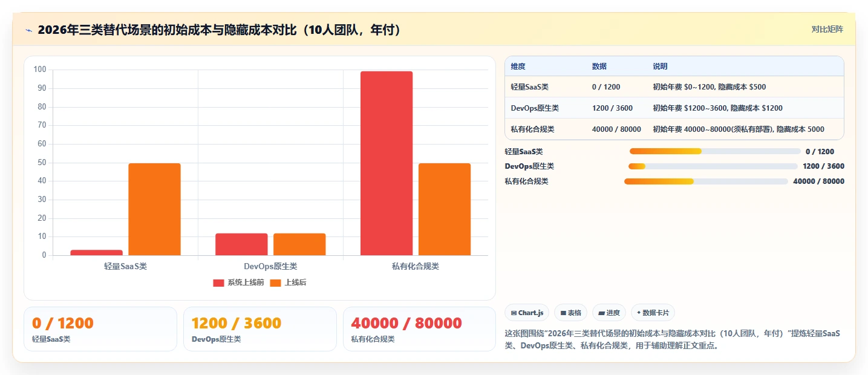Viewport: 868px width, 375px height.
Task: Click the red DevOps原生类 bar
Action: coord(241,244)
